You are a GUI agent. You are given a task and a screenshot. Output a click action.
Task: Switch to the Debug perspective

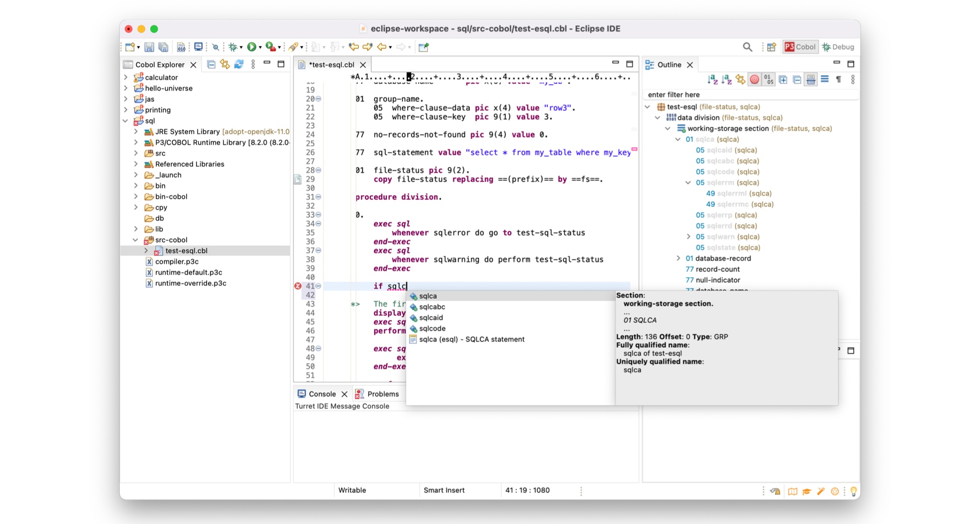[838, 47]
